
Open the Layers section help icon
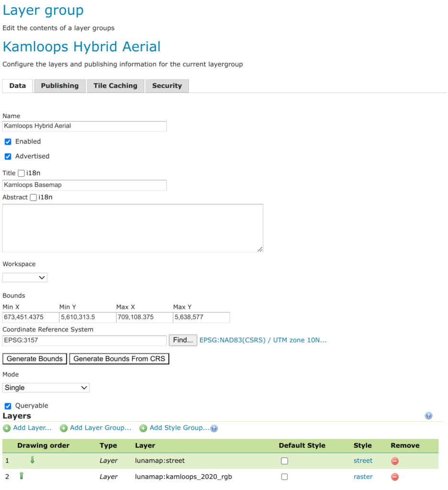coord(428,416)
